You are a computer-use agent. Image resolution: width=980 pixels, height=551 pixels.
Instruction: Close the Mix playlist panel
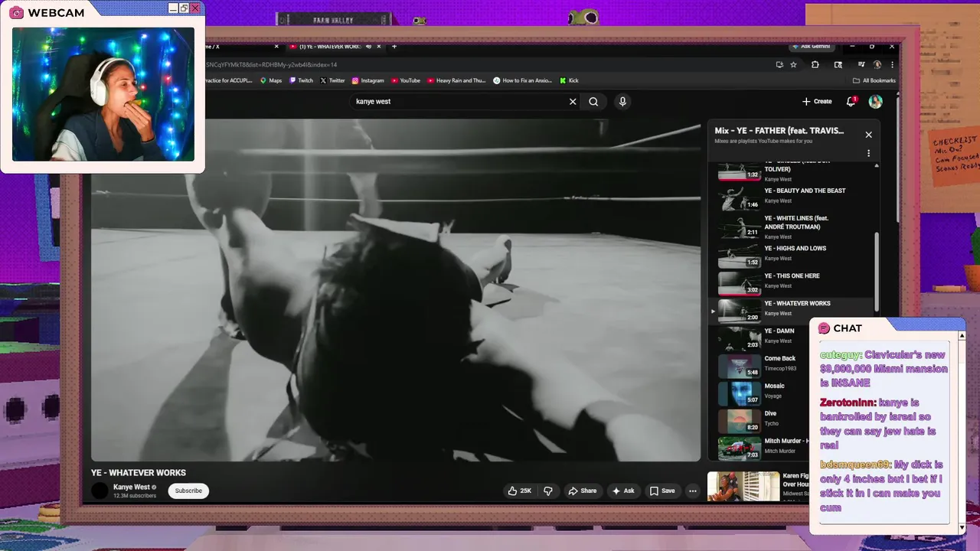click(x=868, y=135)
